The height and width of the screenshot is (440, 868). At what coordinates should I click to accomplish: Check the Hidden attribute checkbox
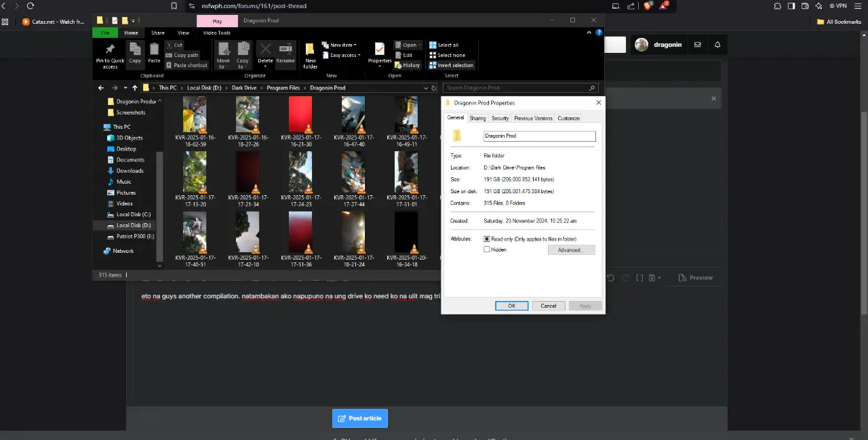point(487,249)
